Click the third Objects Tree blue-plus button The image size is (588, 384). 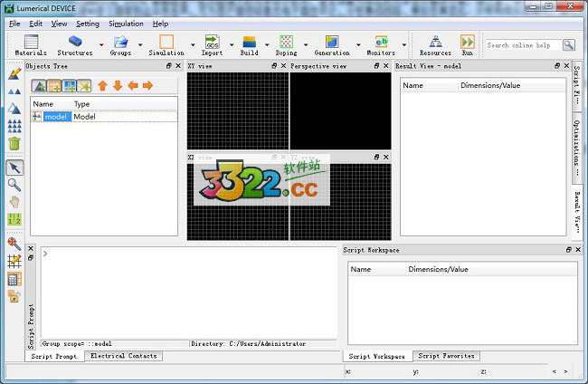69,86
